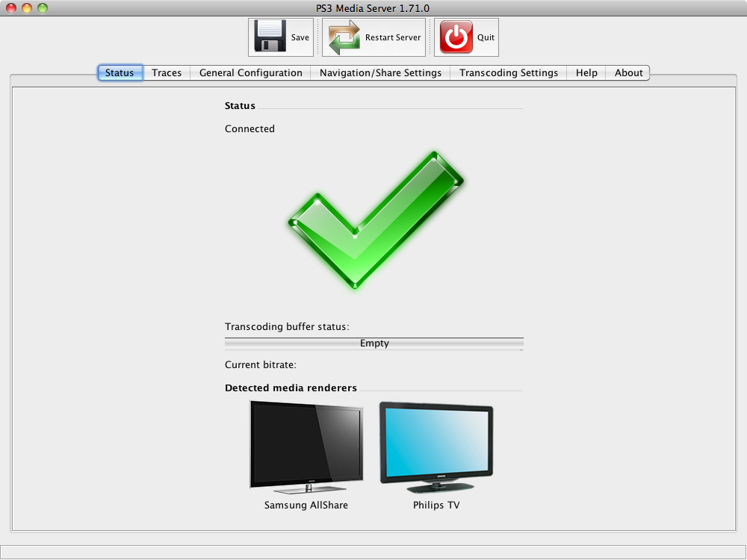Open the Transcoding Settings tab
The width and height of the screenshot is (747, 560).
(508, 73)
